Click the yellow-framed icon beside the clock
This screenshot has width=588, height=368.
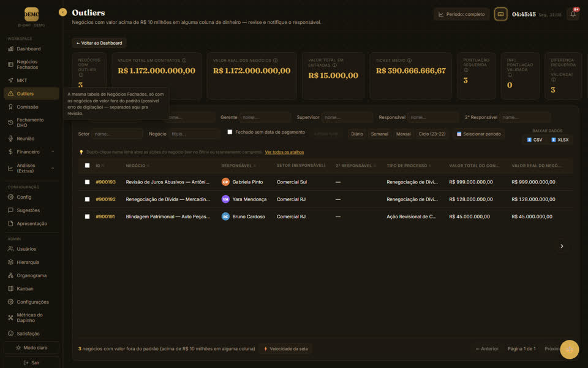pyautogui.click(x=500, y=14)
